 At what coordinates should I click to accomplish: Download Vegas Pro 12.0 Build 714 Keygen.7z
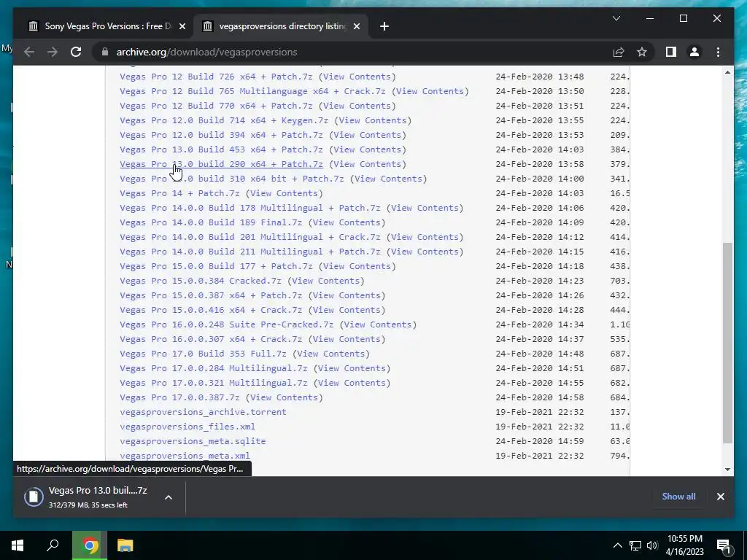[224, 120]
